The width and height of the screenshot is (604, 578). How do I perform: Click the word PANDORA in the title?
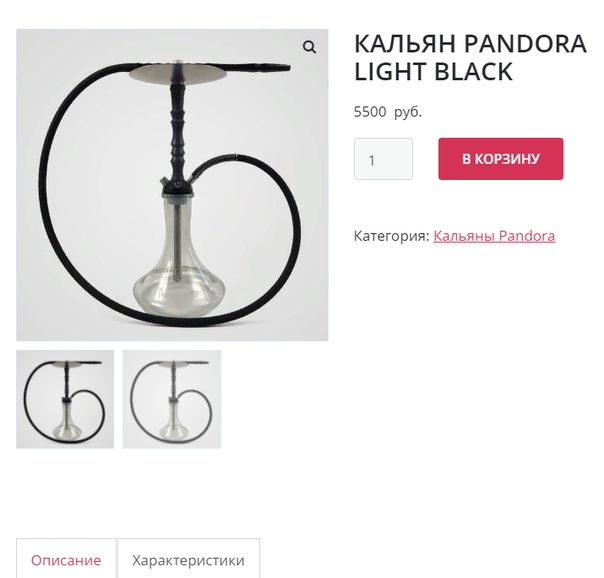(525, 44)
